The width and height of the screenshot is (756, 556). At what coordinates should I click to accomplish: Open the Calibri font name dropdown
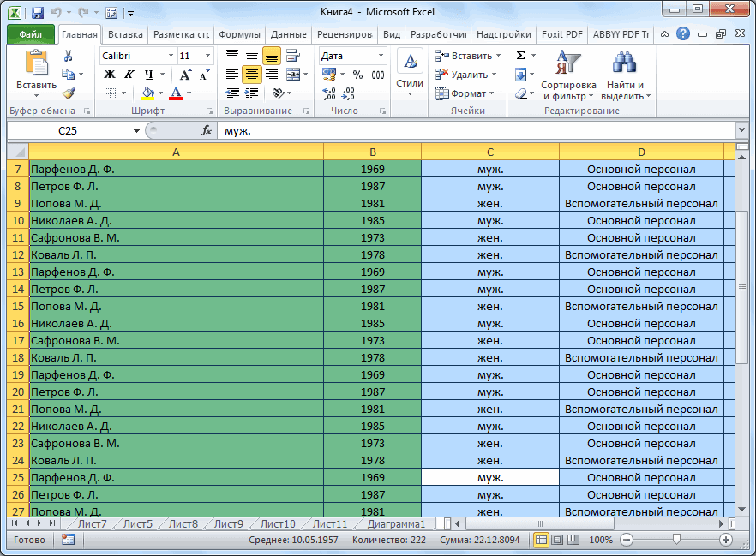click(170, 56)
